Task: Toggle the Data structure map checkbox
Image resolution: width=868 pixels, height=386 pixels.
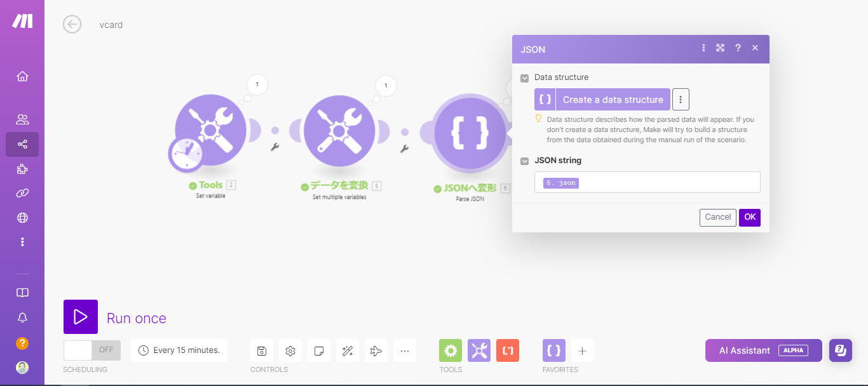Action: click(x=524, y=77)
